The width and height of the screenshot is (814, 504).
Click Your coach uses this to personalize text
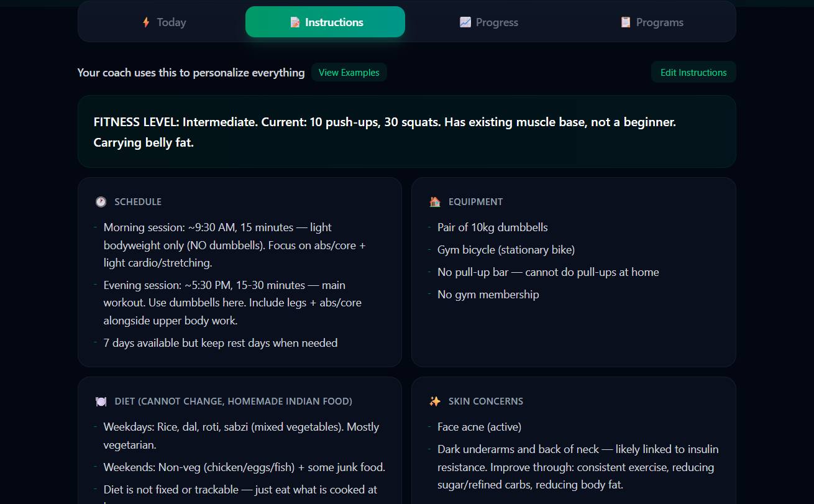(191, 73)
